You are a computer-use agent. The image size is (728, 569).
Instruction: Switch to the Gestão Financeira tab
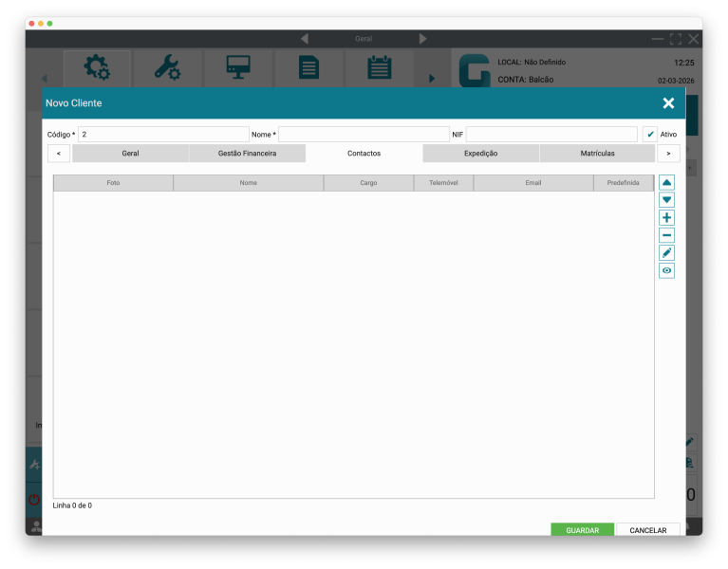[x=247, y=153]
